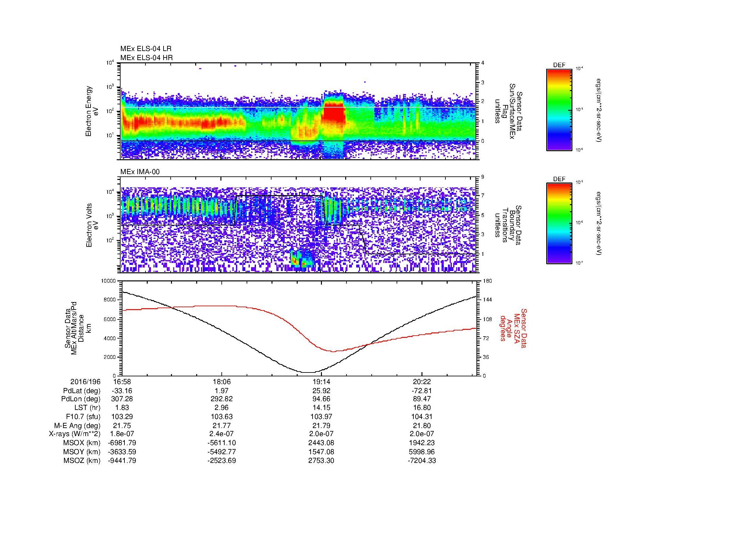The image size is (756, 534).
Task: Click the 18:06 time tick label
Action: tap(222, 382)
